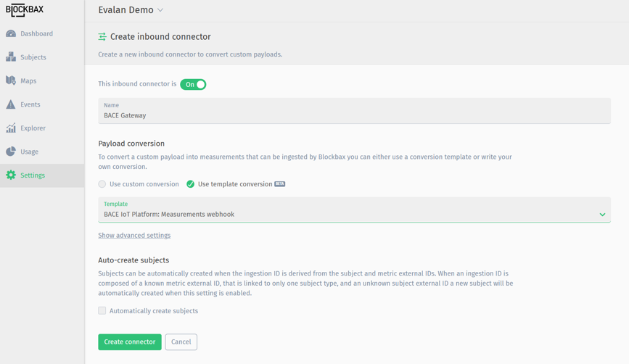629x364 pixels.
Task: Click the Usage pie chart icon
Action: (11, 152)
